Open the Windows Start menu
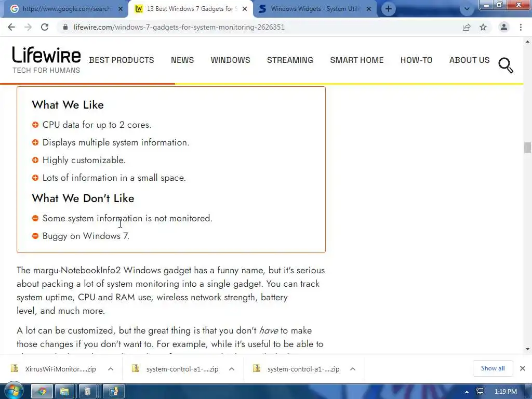This screenshot has width=532, height=399. tap(14, 391)
